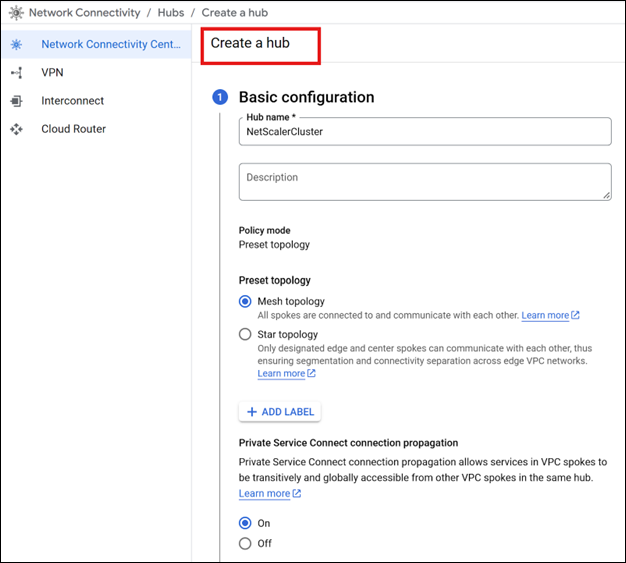Image resolution: width=626 pixels, height=563 pixels.
Task: Open the Interconnect menu item
Action: click(72, 101)
